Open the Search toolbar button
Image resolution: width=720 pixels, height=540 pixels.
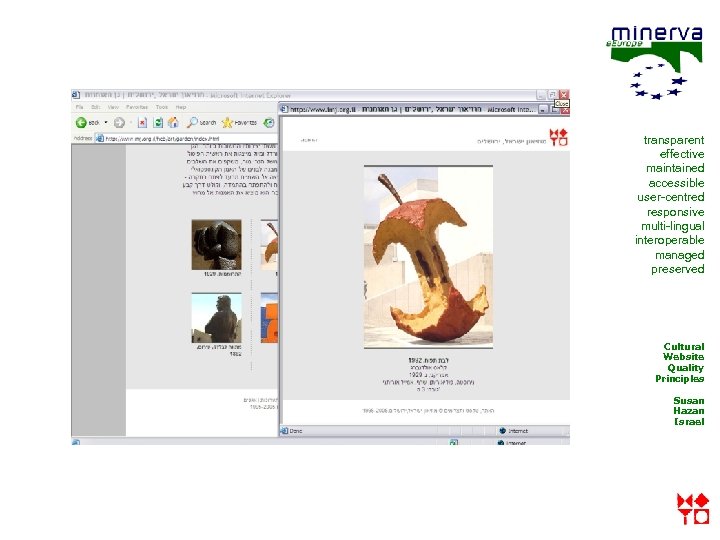tap(202, 123)
